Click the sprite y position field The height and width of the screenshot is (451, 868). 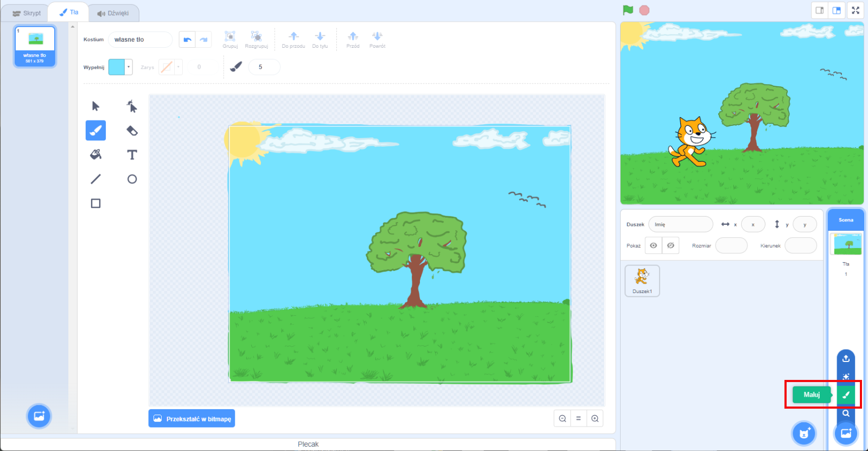pos(805,224)
